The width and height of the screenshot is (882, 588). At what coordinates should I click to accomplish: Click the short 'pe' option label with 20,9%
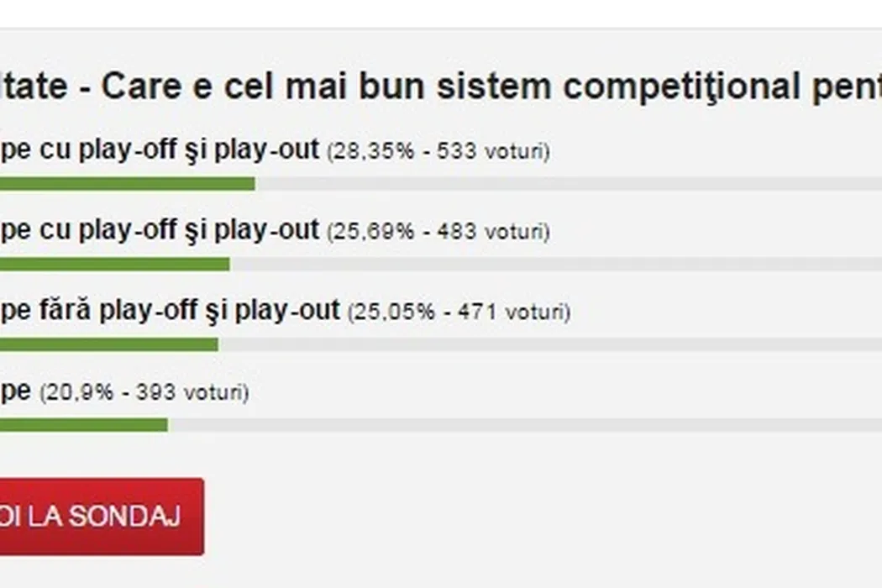coord(15,391)
